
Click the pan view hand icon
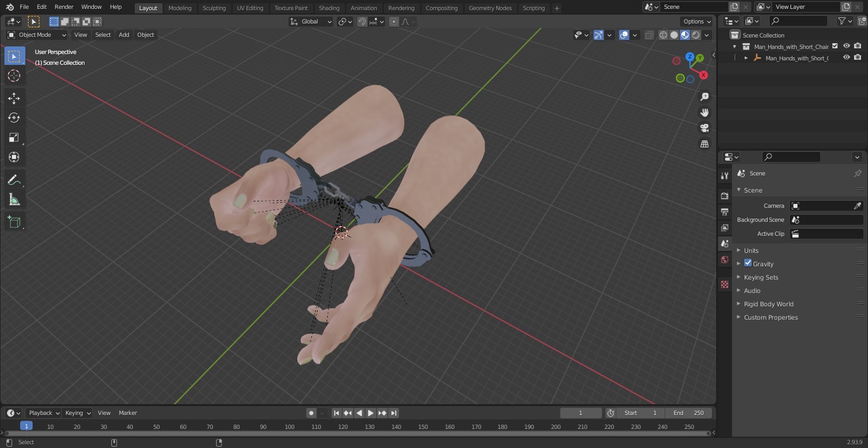704,112
